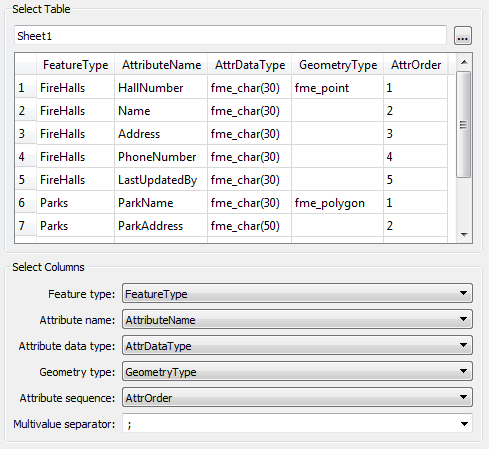Click AttrOrder value 1 in ParkName row
Screen dimensions: 489x449
pos(415,203)
